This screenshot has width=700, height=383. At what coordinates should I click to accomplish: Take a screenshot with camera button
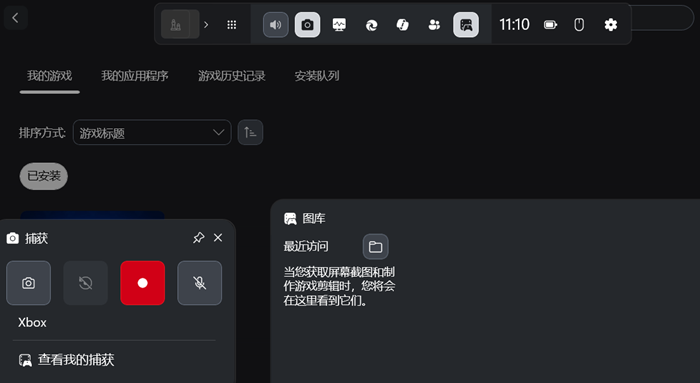29,283
